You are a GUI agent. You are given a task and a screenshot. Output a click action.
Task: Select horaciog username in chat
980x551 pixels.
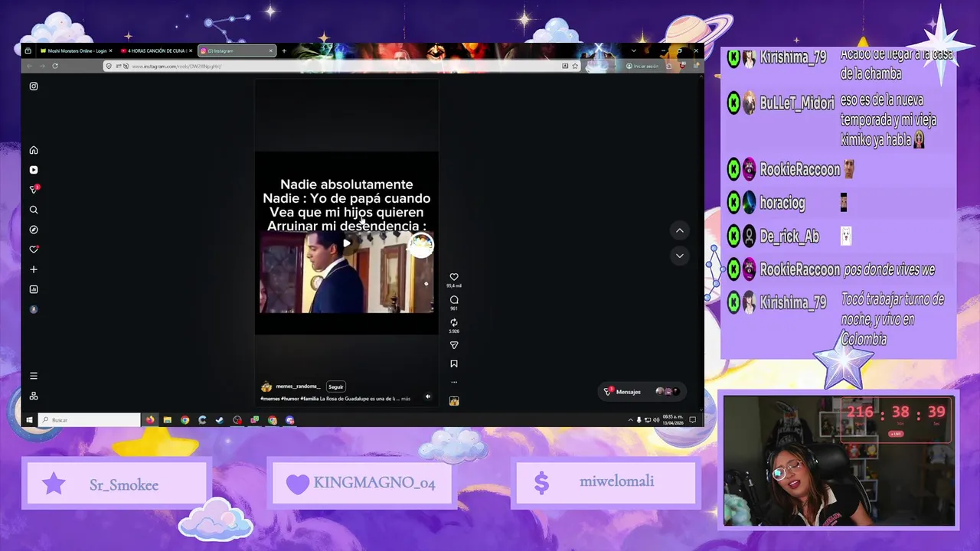(782, 203)
